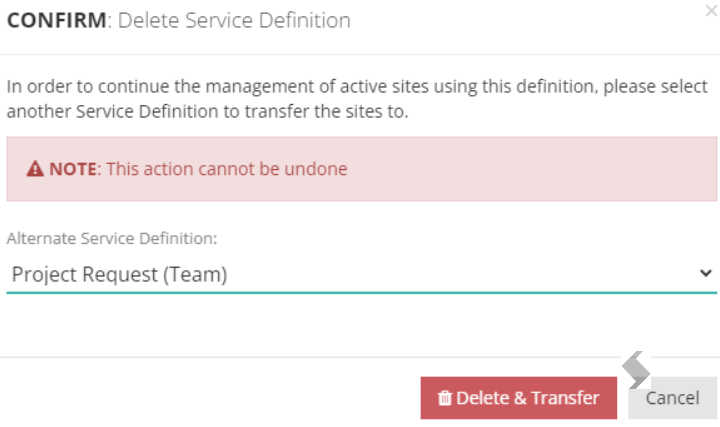
Task: Click the bold CONFIRM heading
Action: 56,20
